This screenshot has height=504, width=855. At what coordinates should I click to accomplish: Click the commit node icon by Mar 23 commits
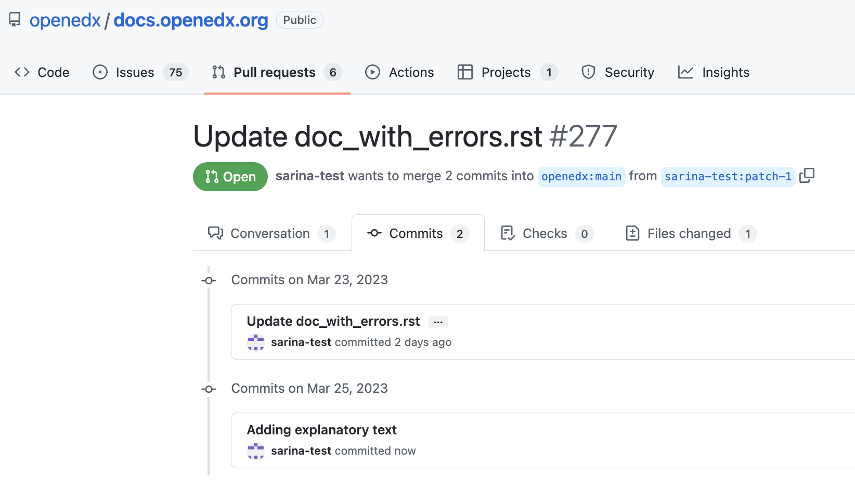click(x=208, y=280)
